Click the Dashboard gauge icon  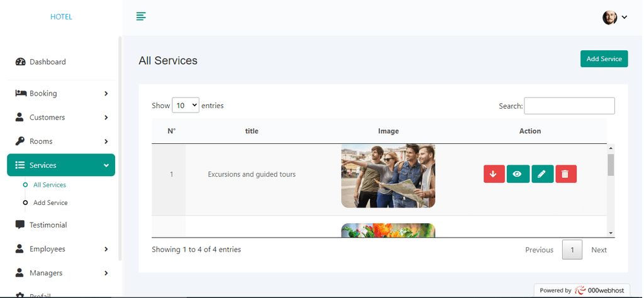tap(20, 62)
